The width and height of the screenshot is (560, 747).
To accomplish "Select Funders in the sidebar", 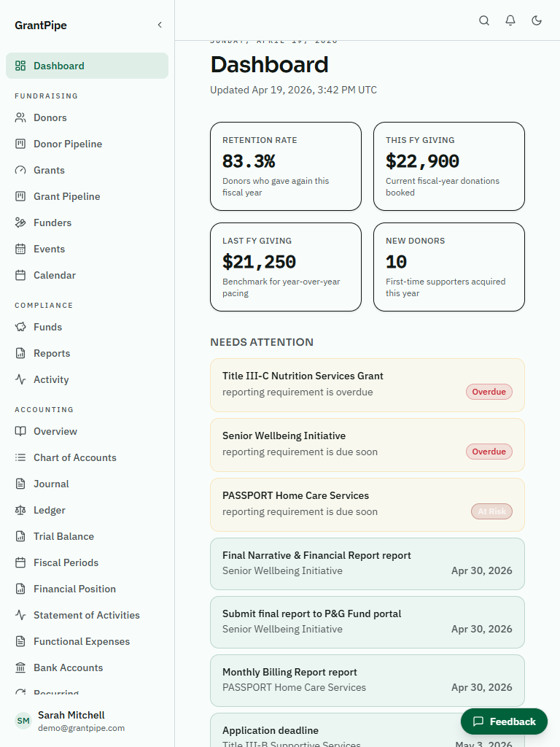I will point(87,222).
